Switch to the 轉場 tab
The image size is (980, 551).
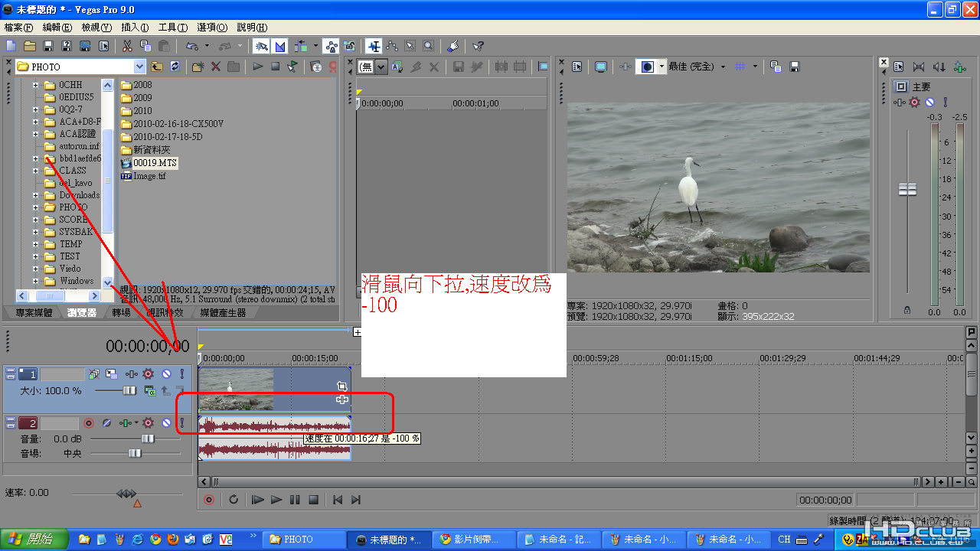pyautogui.click(x=121, y=313)
